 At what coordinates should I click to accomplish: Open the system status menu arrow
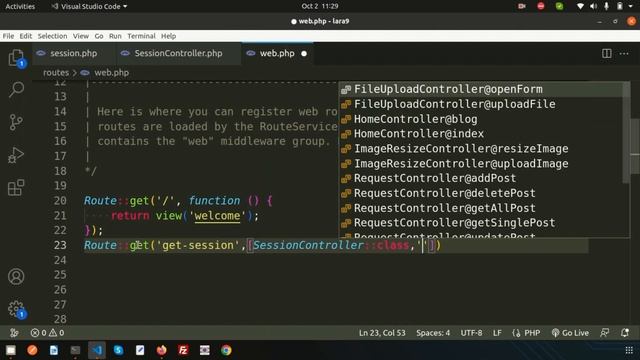click(631, 6)
